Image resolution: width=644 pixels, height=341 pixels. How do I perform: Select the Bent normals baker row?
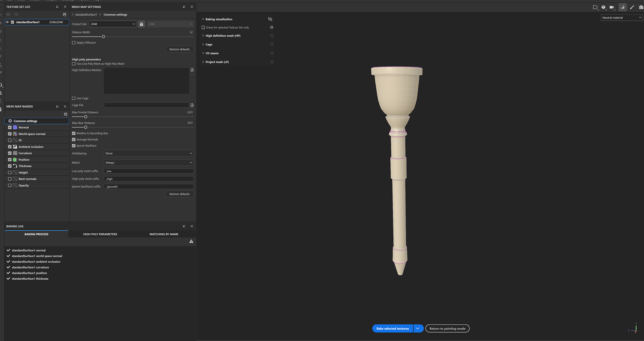[x=37, y=179]
